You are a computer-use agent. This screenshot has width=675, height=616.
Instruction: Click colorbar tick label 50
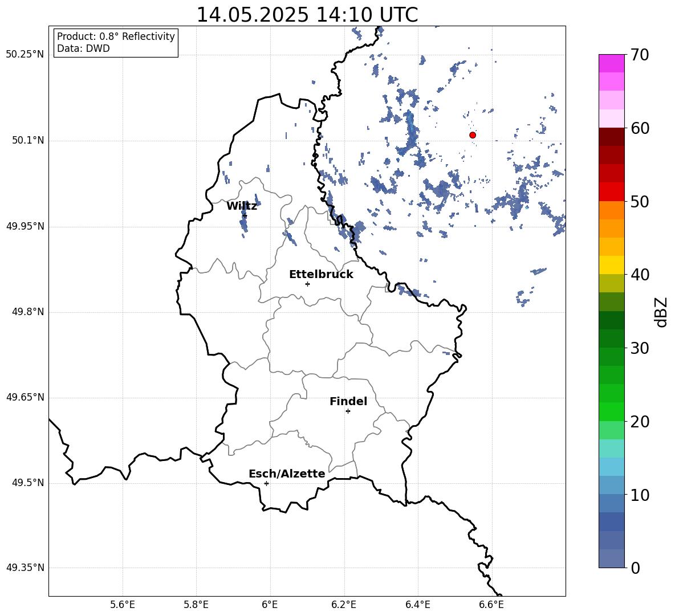point(640,201)
